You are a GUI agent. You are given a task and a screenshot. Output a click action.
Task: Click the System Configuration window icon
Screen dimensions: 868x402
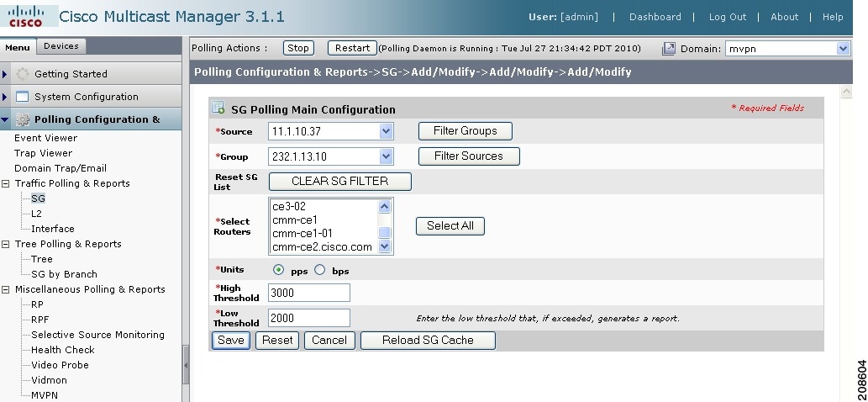click(22, 97)
